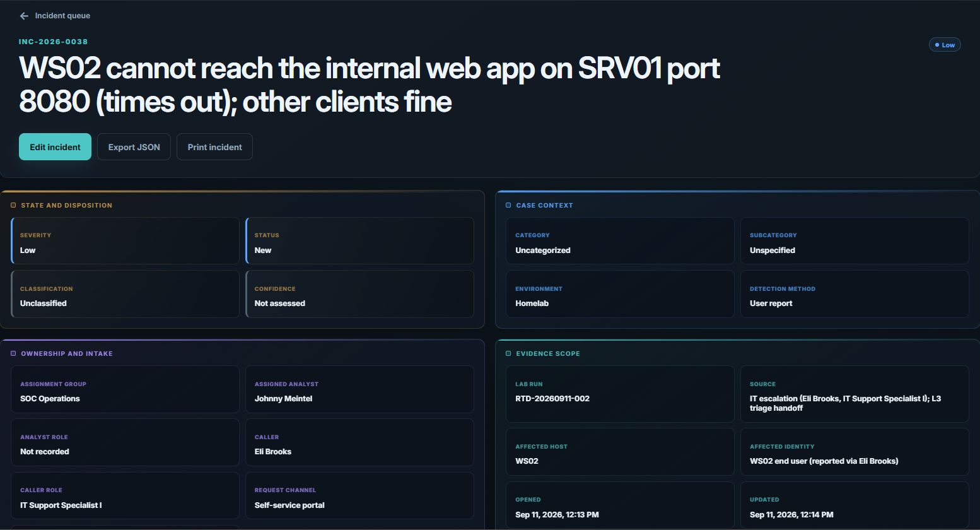This screenshot has height=530, width=980.
Task: Click the Export JSON button
Action: [134, 146]
